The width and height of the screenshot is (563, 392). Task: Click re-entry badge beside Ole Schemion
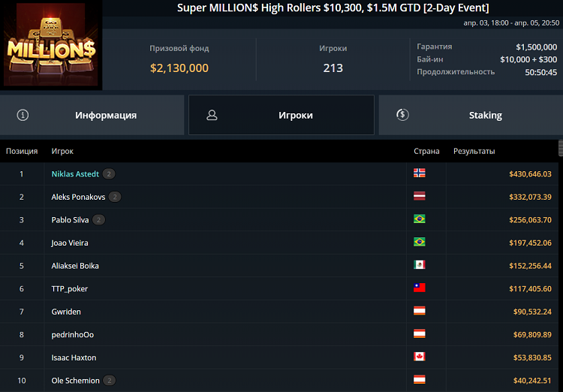109,381
